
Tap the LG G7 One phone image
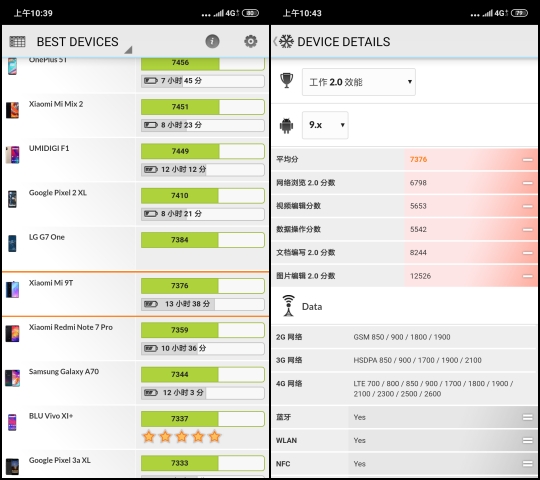point(12,243)
